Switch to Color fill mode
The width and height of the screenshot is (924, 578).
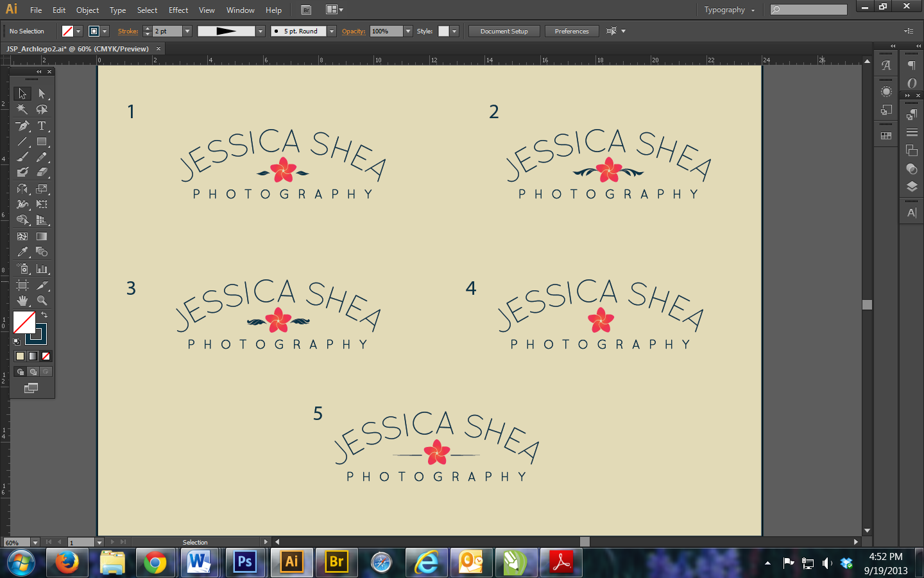pos(20,356)
